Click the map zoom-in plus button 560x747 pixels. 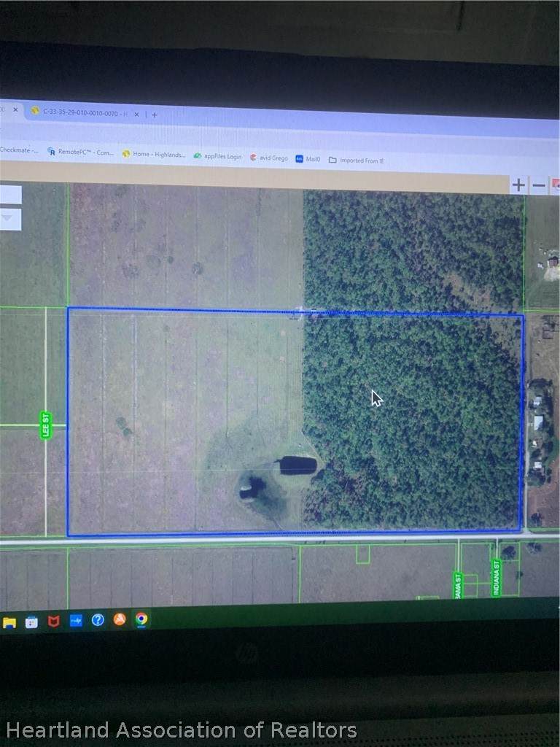[x=518, y=185]
